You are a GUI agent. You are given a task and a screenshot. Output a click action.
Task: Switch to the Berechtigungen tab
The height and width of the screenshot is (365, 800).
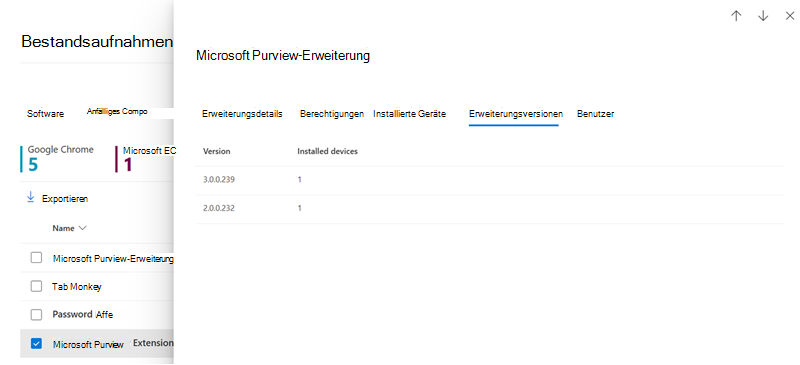pyautogui.click(x=332, y=114)
